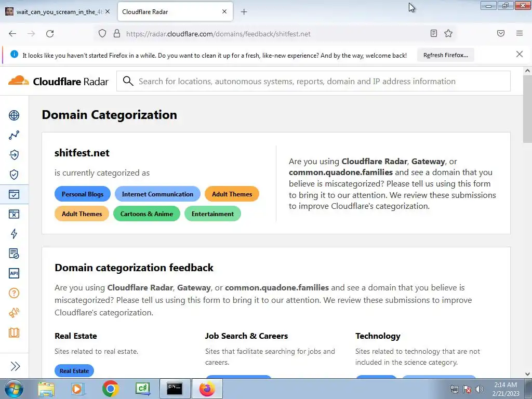Open a new tab with the plus button

[x=244, y=12]
